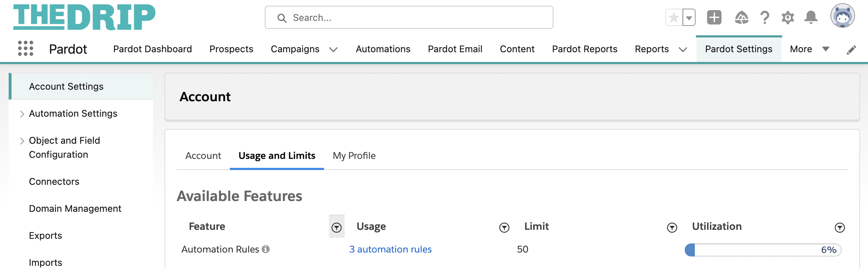Select the Pardot Settings tab
The height and width of the screenshot is (268, 868).
[x=739, y=49]
